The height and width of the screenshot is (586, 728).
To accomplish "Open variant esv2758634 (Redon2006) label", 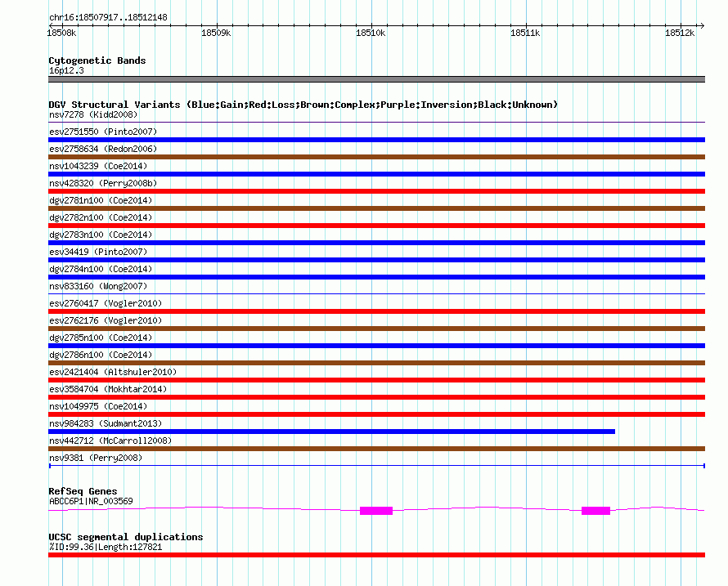I will click(x=103, y=149).
